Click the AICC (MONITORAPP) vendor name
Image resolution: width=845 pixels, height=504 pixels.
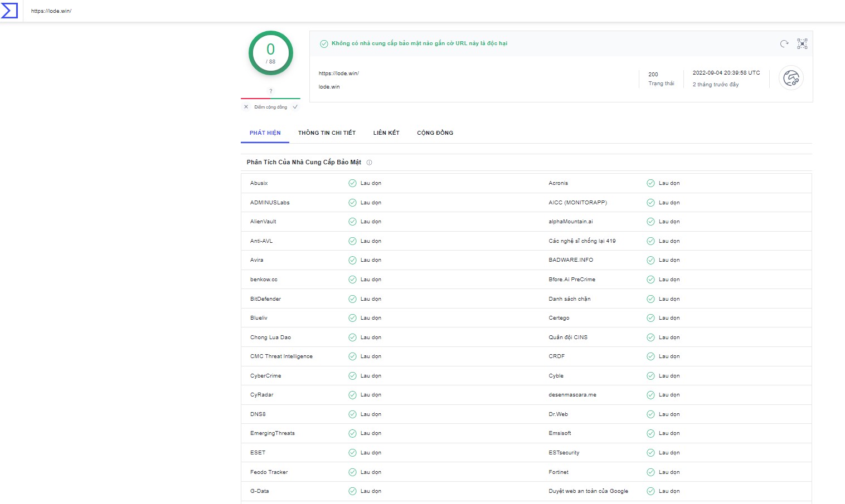(578, 203)
